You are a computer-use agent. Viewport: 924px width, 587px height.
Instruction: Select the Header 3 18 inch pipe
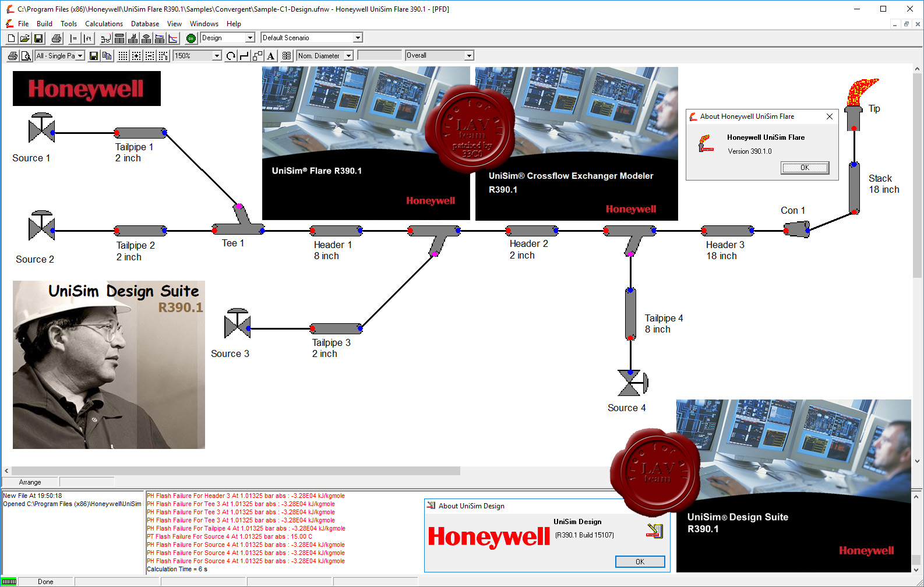[728, 231]
